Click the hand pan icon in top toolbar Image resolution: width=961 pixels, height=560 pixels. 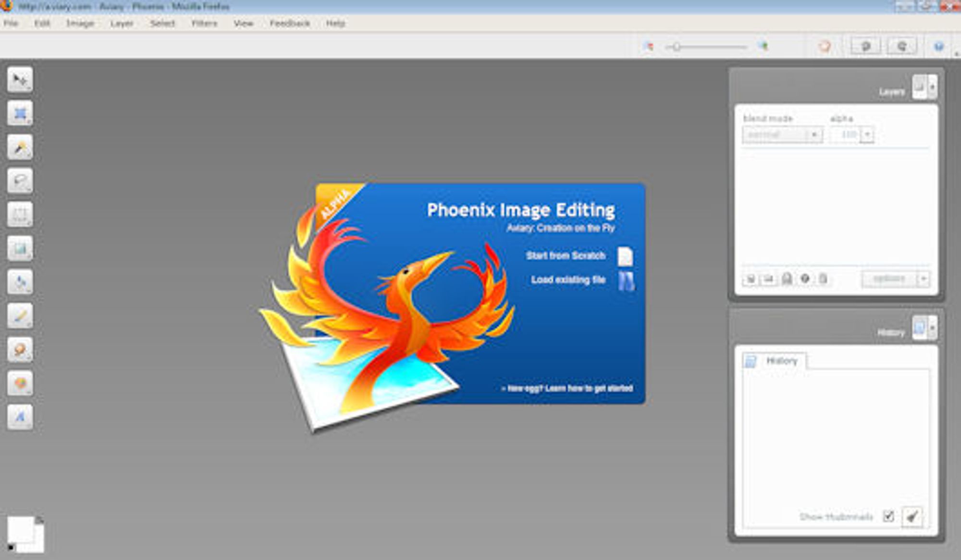point(825,46)
